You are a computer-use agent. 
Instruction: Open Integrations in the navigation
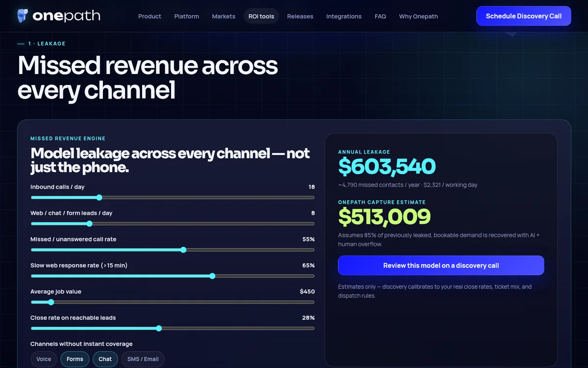[344, 16]
